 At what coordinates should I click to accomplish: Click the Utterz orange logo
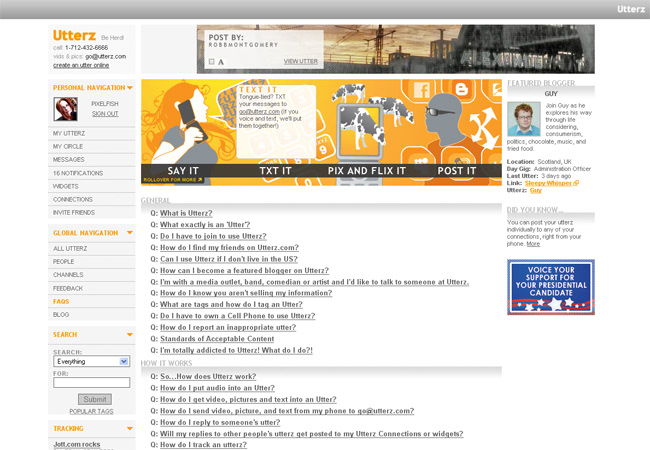(74, 36)
